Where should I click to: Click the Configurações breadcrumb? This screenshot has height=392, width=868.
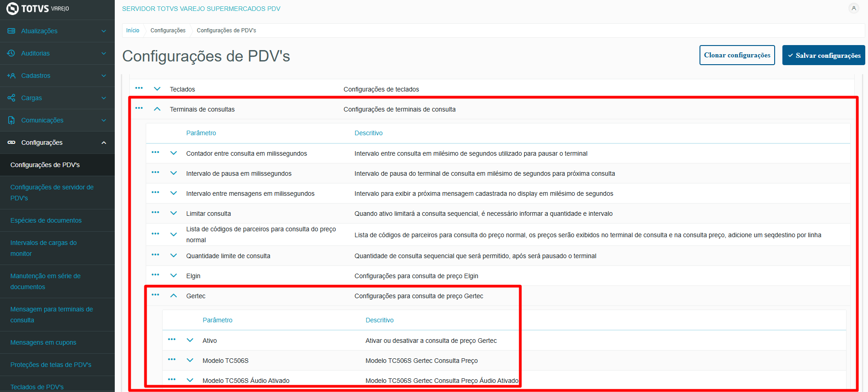pyautogui.click(x=168, y=31)
